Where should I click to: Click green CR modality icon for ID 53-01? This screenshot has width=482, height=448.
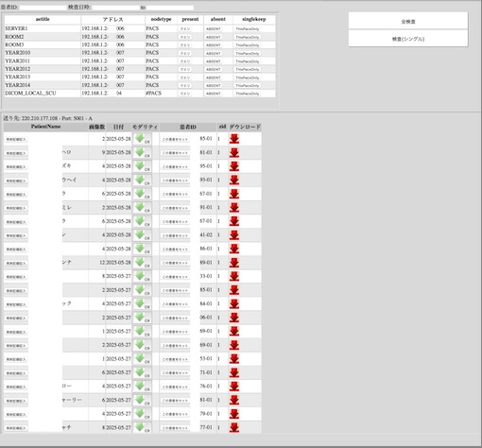pos(142,359)
